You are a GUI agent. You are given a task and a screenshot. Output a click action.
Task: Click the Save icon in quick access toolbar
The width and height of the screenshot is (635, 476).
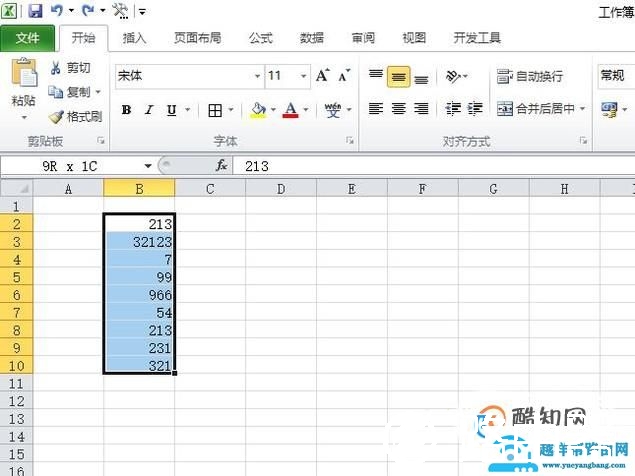(x=35, y=10)
